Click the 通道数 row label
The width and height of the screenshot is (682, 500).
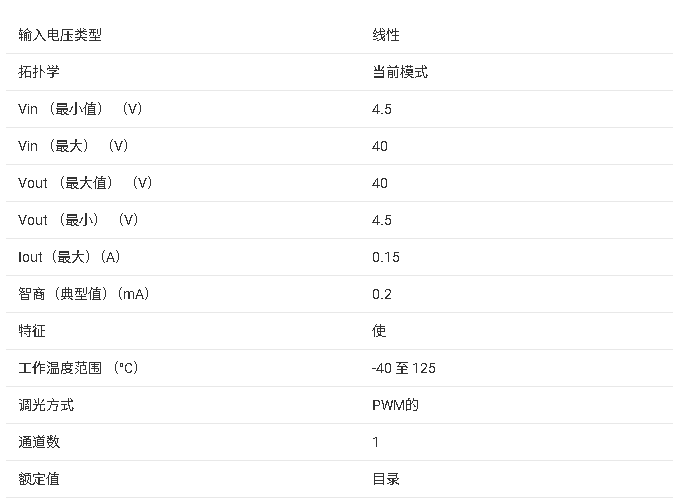pos(39,442)
